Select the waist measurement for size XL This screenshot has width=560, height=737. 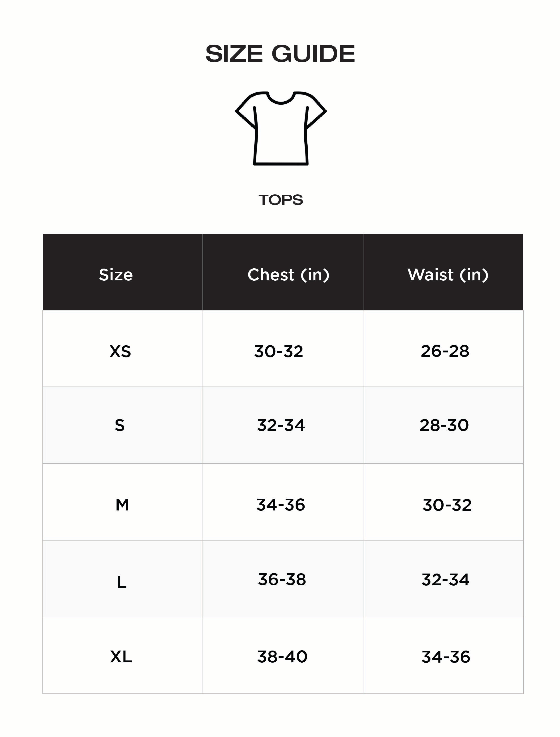pyautogui.click(x=446, y=657)
